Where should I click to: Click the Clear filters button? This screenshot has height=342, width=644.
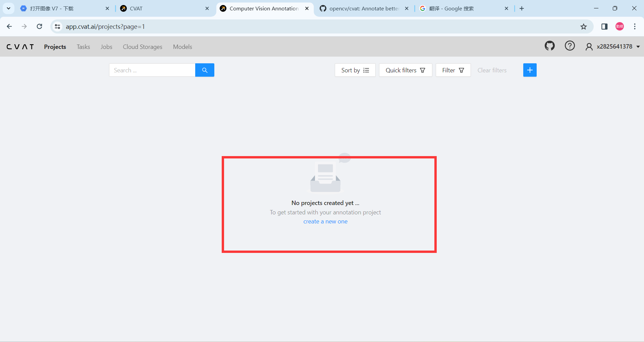[x=492, y=70]
